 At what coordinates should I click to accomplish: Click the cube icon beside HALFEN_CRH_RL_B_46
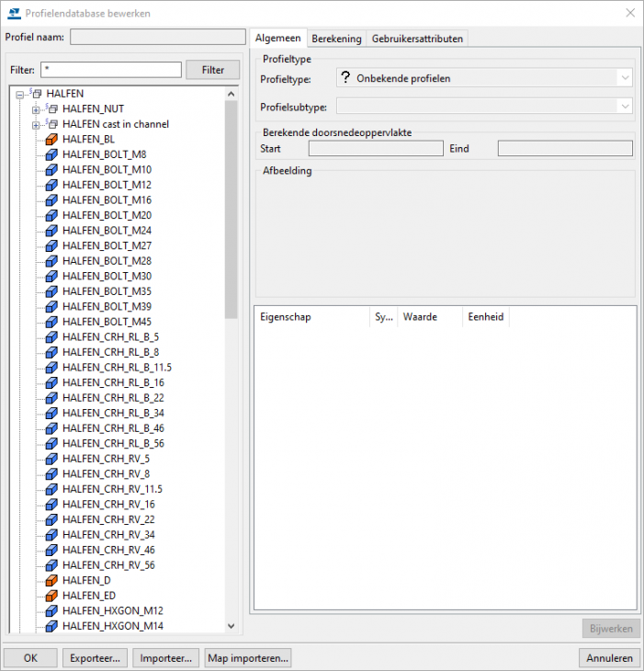51,428
